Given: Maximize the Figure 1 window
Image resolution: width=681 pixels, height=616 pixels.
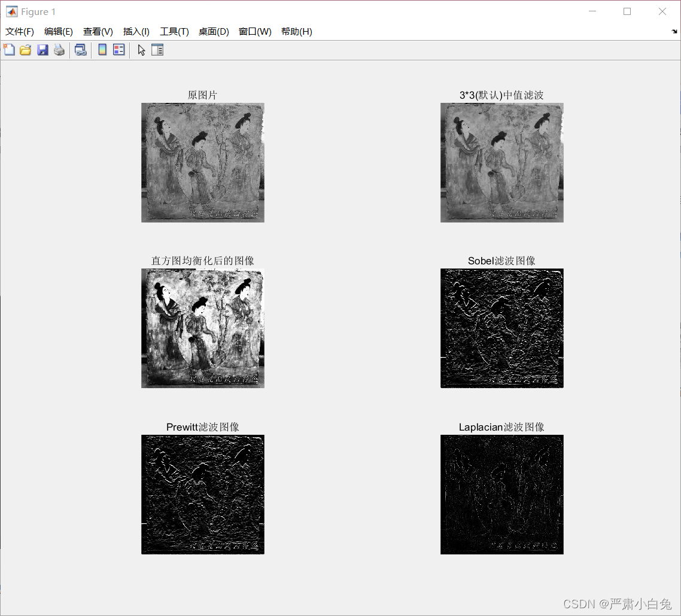Looking at the screenshot, I should 627,12.
